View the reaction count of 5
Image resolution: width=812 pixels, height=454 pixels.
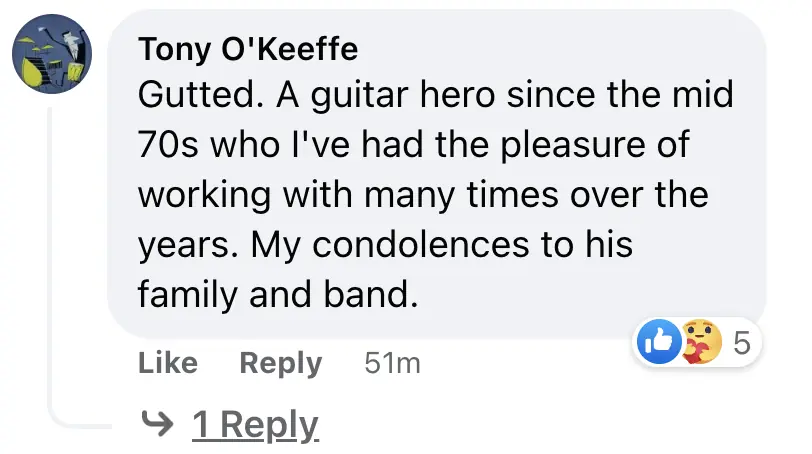tap(741, 344)
